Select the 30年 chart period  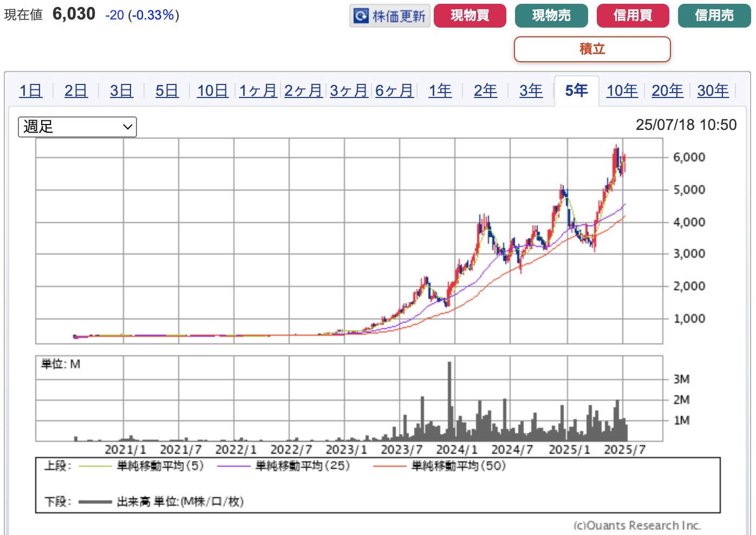tap(713, 90)
